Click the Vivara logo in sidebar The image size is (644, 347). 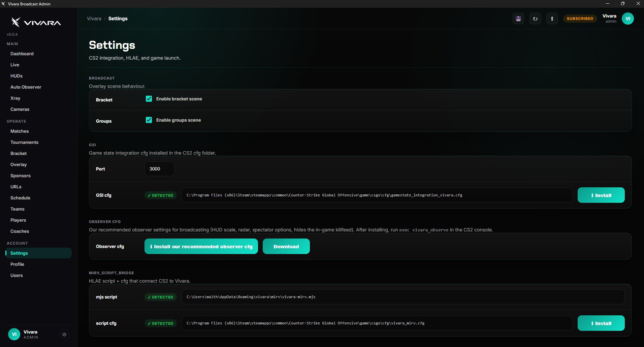point(36,22)
